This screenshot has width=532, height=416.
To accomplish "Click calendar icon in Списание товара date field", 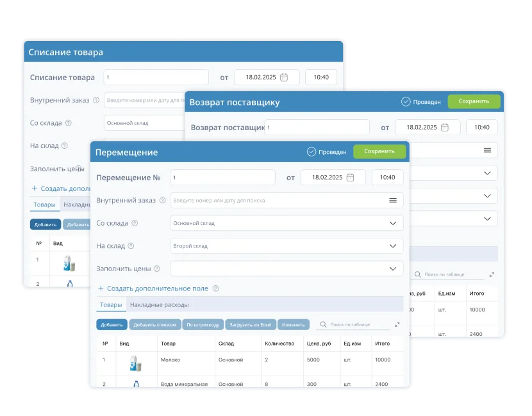I will click(284, 78).
